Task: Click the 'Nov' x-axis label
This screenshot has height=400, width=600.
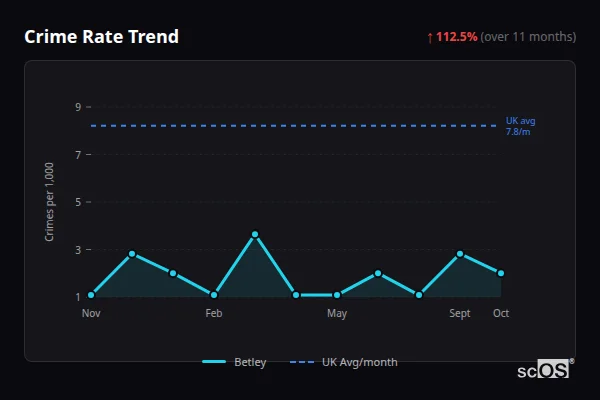Action: click(x=91, y=313)
